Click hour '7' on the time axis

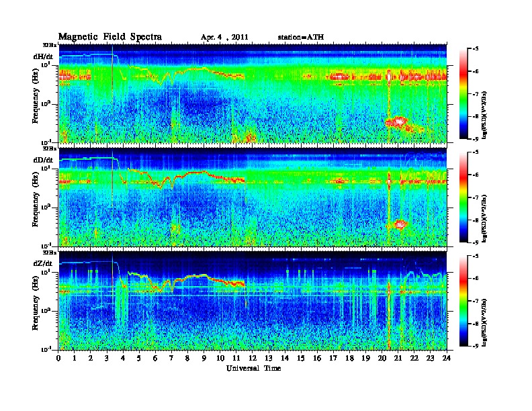pos(171,359)
